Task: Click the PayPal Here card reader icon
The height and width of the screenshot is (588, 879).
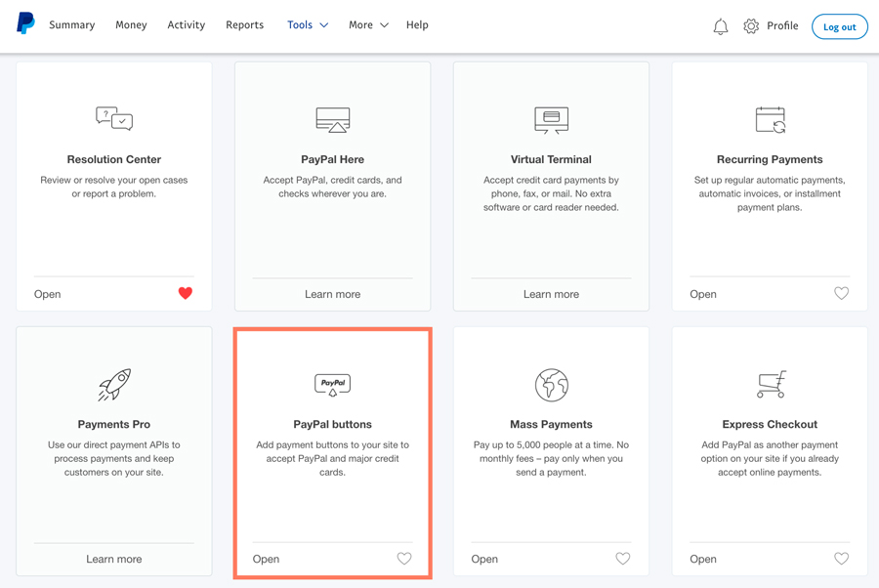Action: 332,119
